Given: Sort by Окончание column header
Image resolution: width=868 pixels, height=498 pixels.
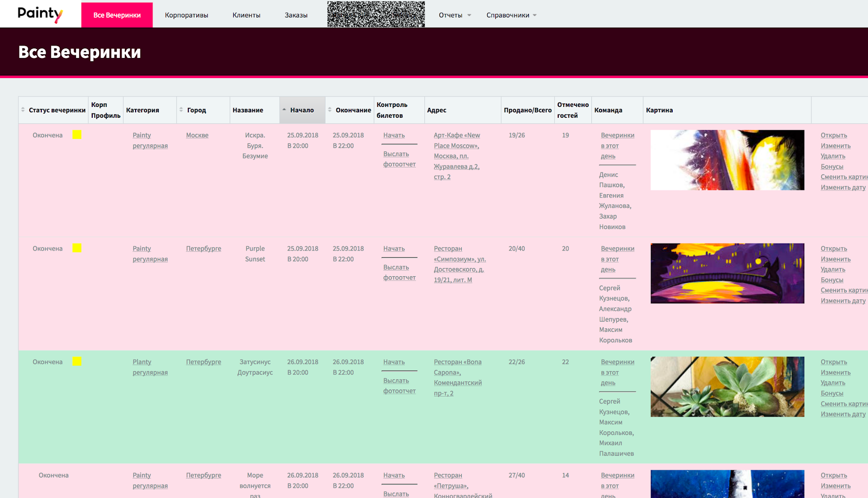Looking at the screenshot, I should tap(353, 110).
